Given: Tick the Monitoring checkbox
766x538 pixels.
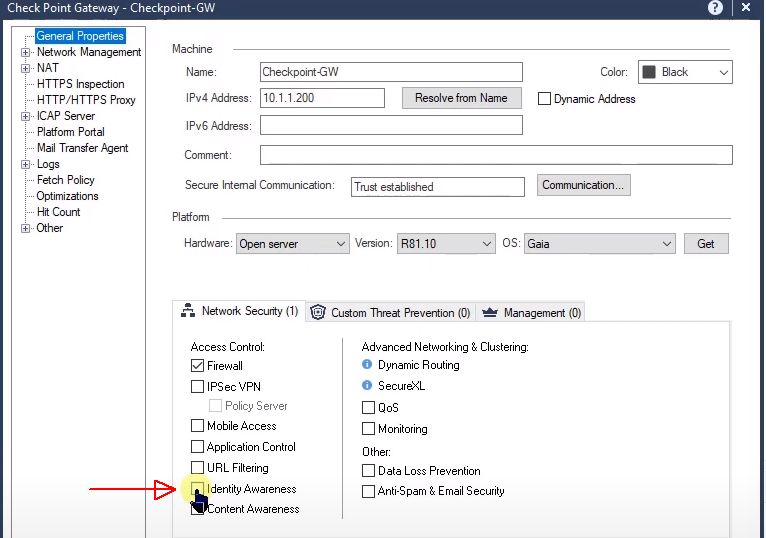Looking at the screenshot, I should [368, 429].
